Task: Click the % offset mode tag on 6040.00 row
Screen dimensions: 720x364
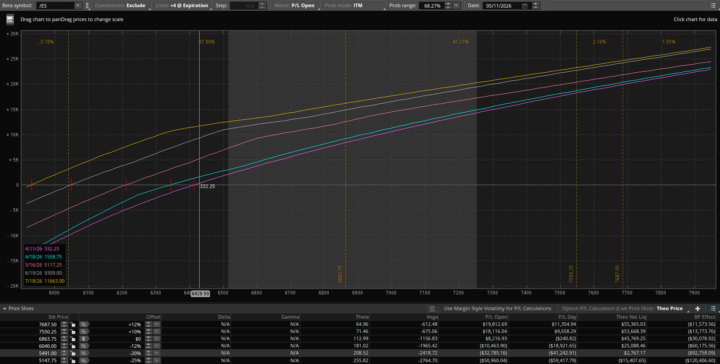Action: 84,346
